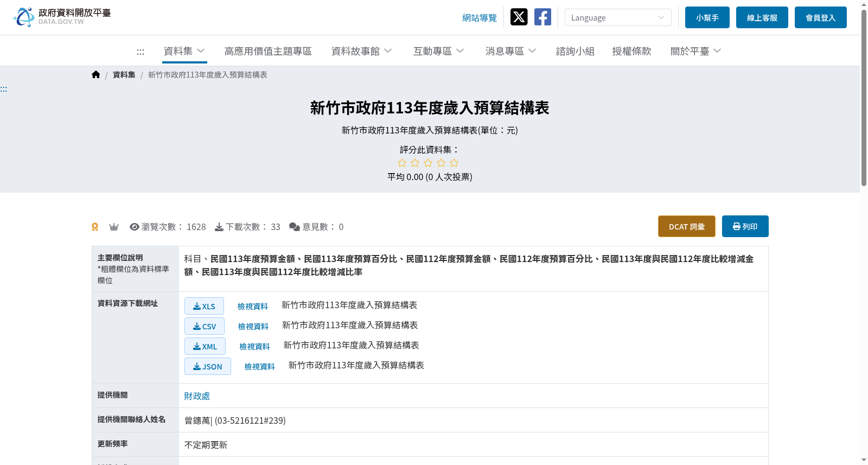Click the DATA.GOV.TW site logo
Viewport: 868px width, 465px height.
pos(62,17)
